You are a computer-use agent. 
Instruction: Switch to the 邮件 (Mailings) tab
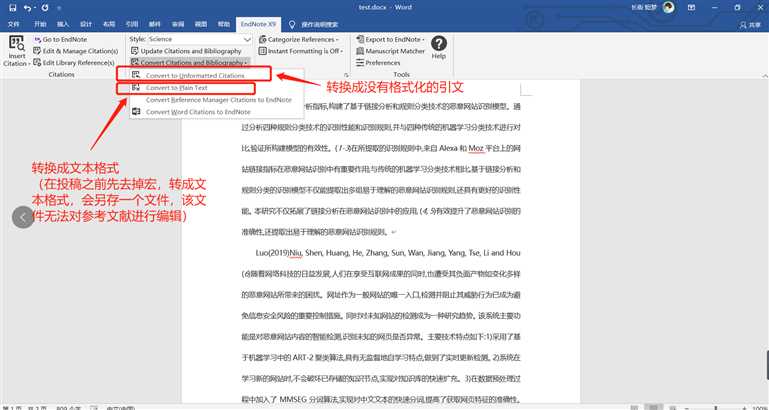coord(154,24)
